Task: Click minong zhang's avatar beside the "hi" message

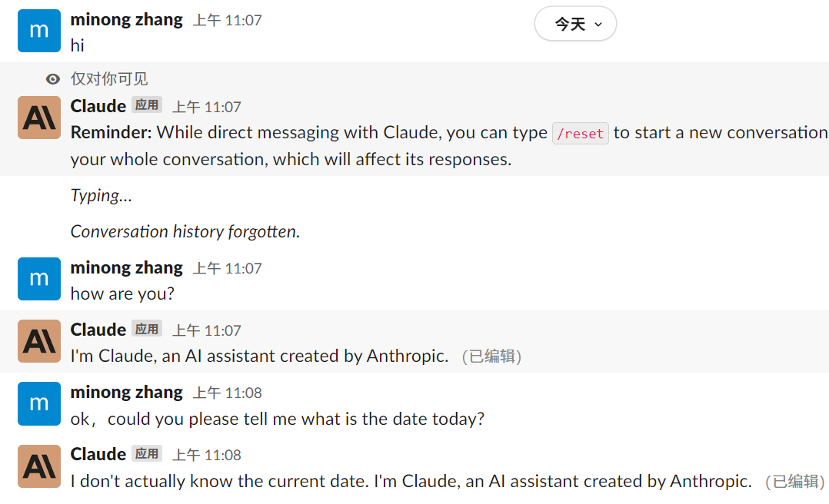Action: 39,31
